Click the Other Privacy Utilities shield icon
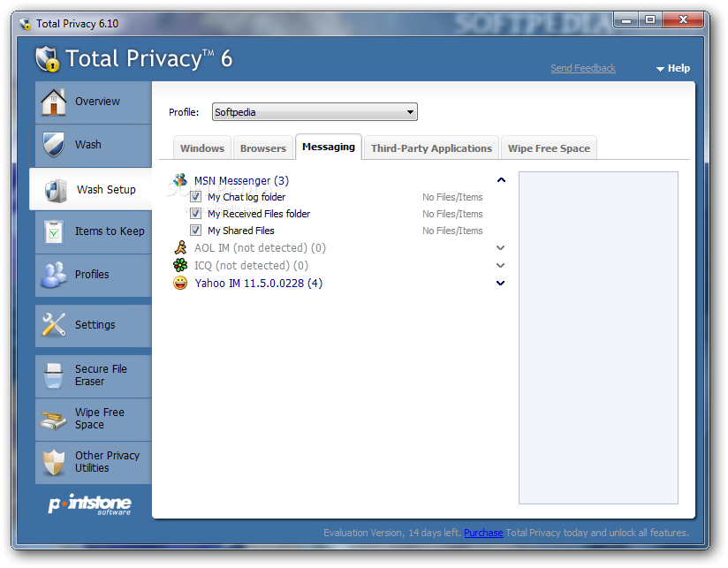Screen dimensions: 728x568 click(x=54, y=462)
